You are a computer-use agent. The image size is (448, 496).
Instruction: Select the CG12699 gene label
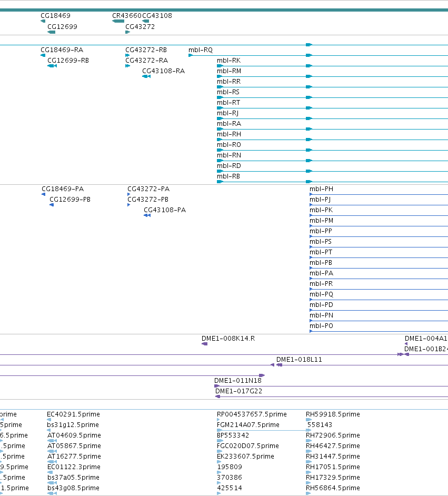pyautogui.click(x=62, y=26)
